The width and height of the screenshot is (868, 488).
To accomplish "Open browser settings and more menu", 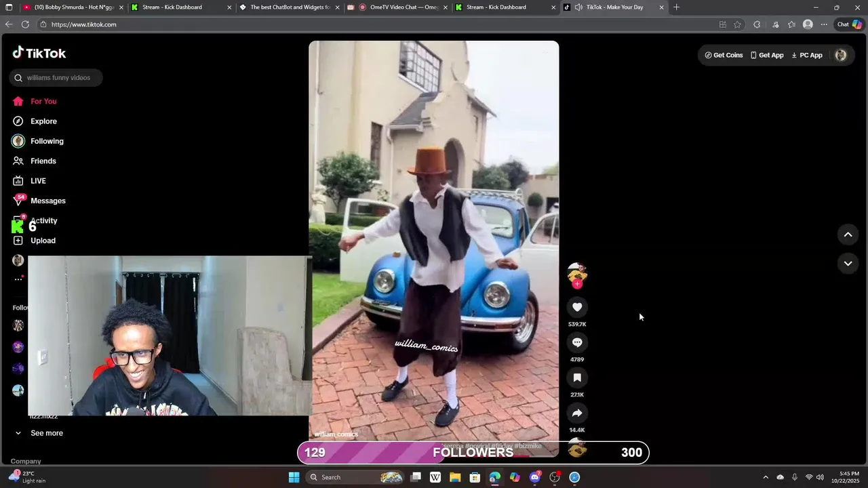I will point(824,24).
